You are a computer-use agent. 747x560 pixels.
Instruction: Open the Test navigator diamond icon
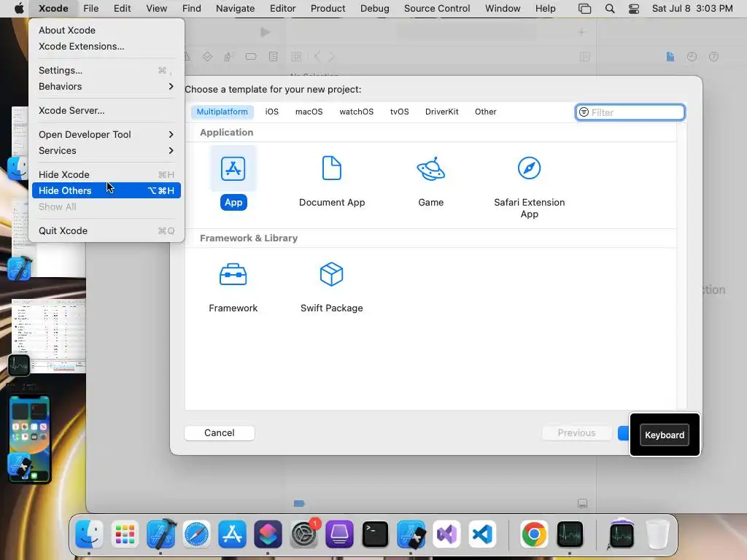tap(207, 57)
